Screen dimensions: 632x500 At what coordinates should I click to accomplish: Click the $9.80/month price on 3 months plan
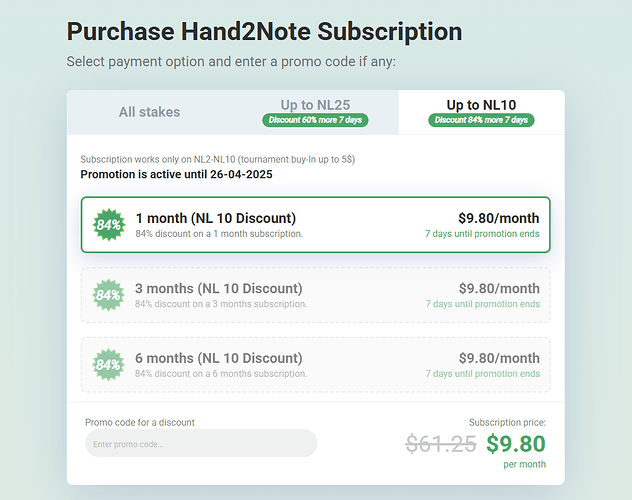click(x=498, y=288)
